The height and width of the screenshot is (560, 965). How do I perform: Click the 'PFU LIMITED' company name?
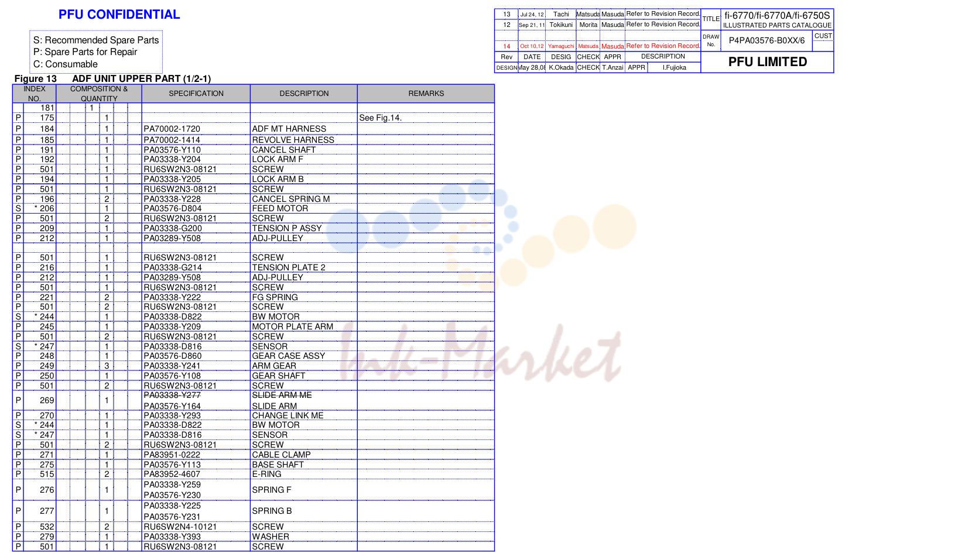tap(768, 61)
